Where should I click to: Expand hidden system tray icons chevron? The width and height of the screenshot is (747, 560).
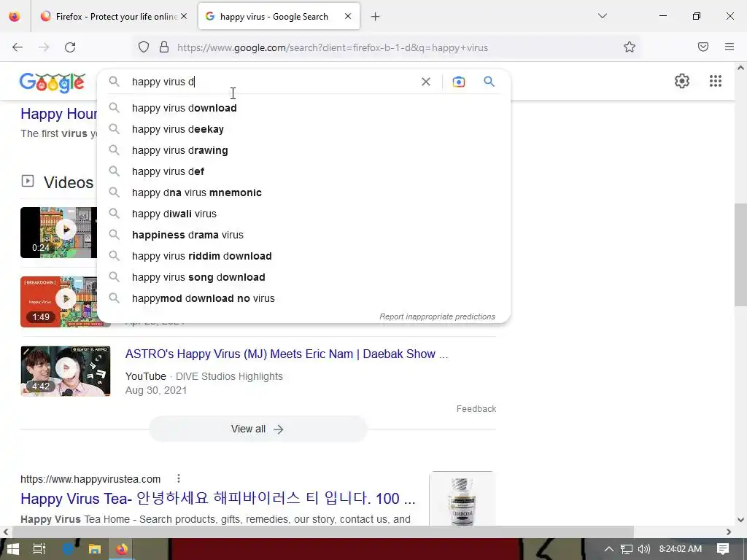pos(609,549)
